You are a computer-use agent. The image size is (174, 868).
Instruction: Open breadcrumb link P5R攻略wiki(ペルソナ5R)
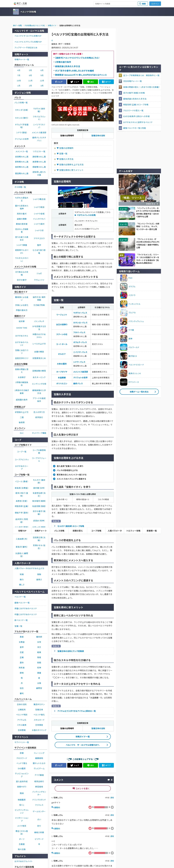tap(35, 25)
